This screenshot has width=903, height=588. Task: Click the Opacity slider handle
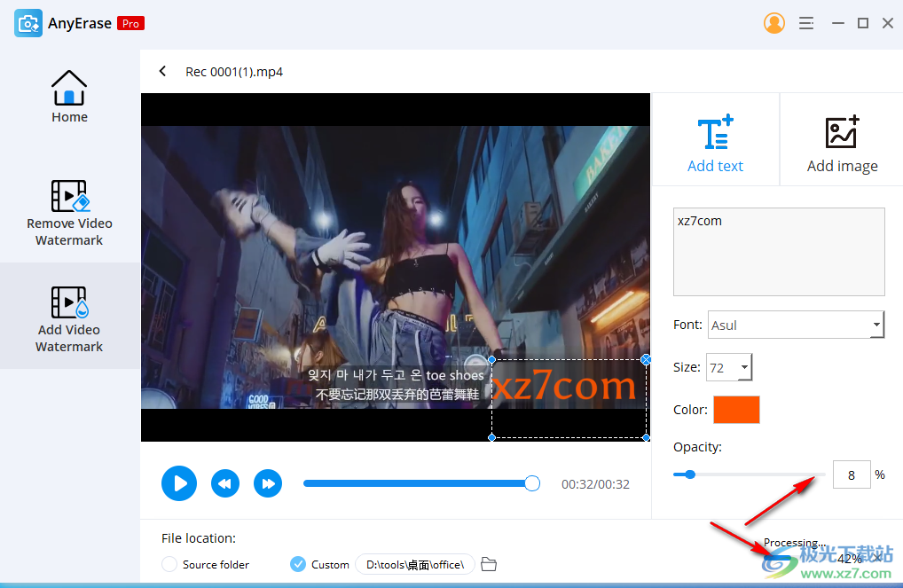click(x=690, y=474)
